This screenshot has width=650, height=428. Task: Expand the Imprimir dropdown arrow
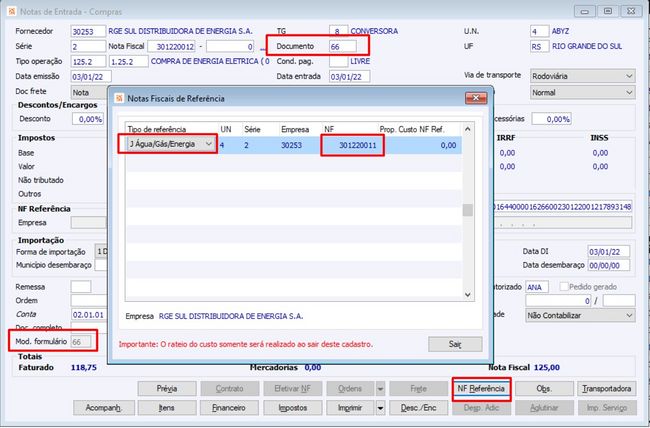[380, 408]
